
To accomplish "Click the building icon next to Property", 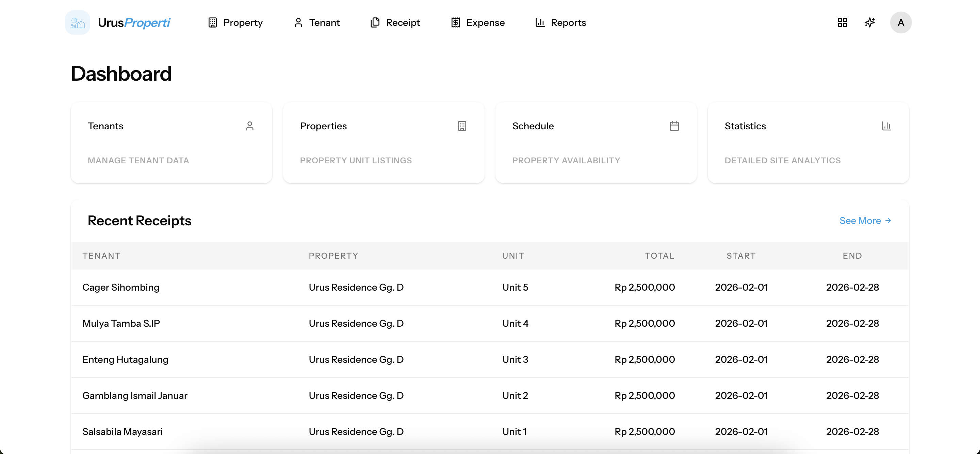I will pos(213,22).
